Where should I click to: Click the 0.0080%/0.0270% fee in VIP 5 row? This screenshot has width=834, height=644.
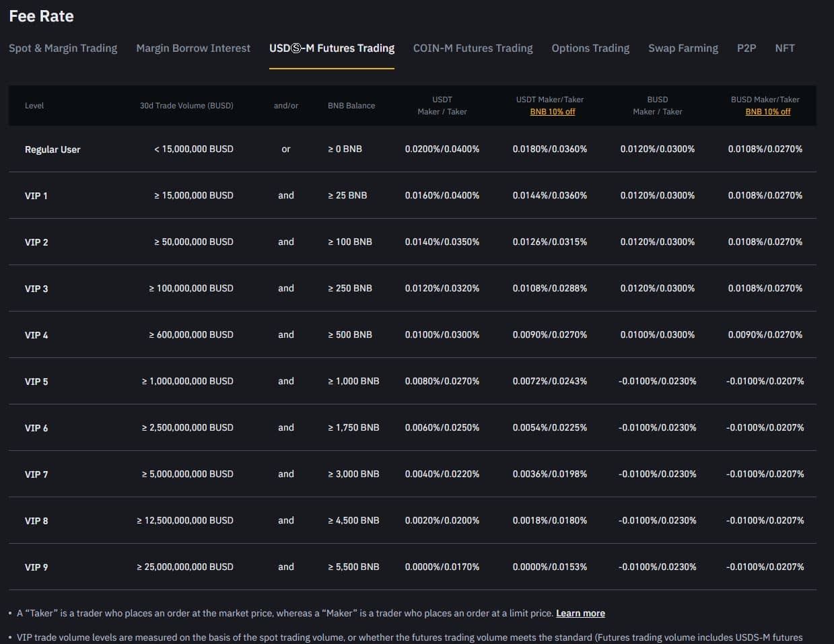442,381
